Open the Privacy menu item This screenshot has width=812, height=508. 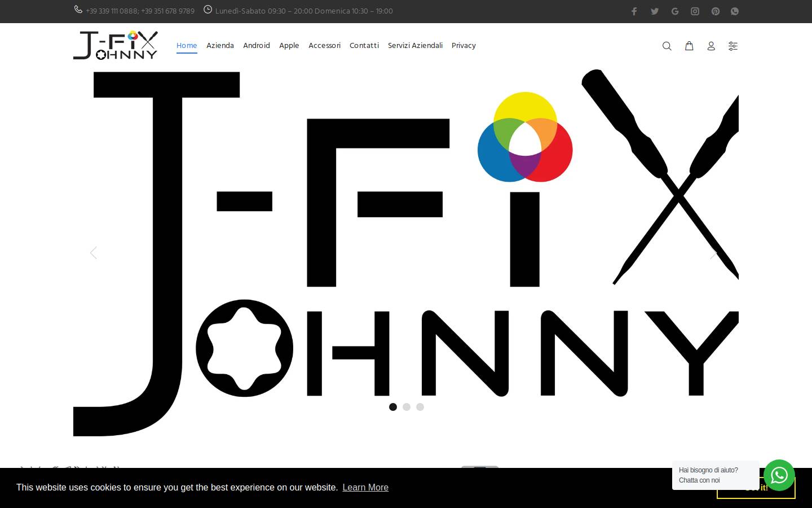point(464,46)
